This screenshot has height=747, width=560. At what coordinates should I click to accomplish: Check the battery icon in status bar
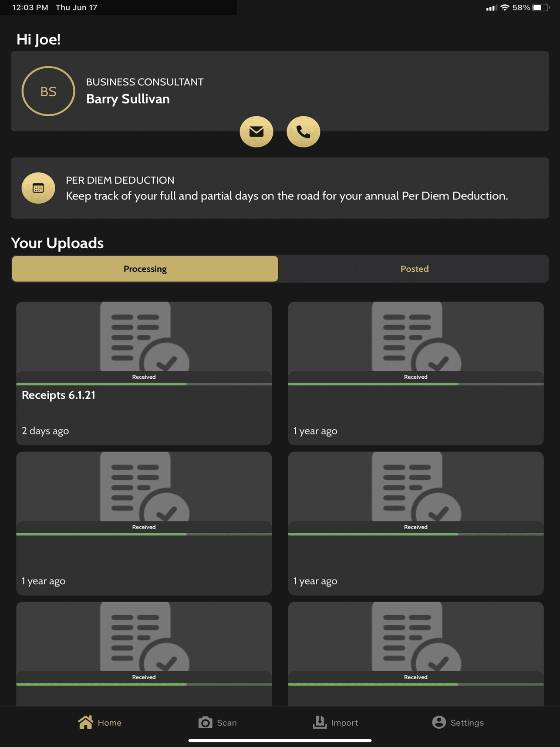[x=541, y=7]
